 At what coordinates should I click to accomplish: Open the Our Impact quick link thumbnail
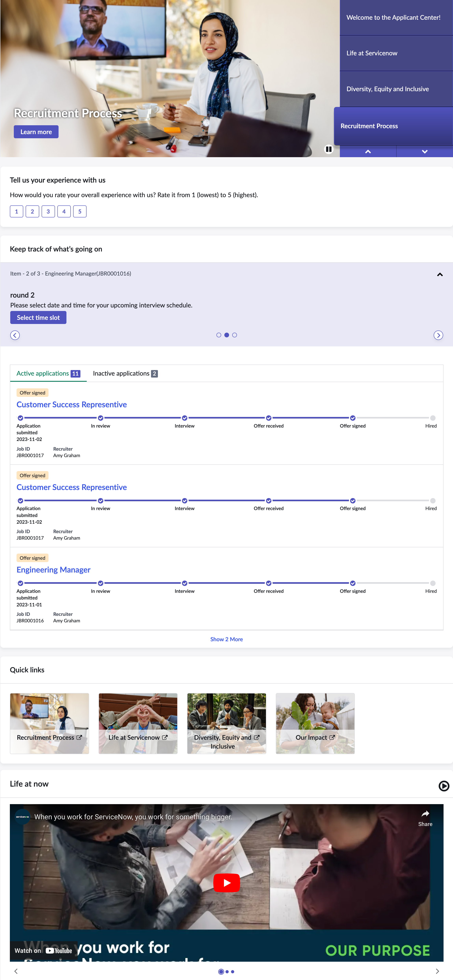[315, 723]
